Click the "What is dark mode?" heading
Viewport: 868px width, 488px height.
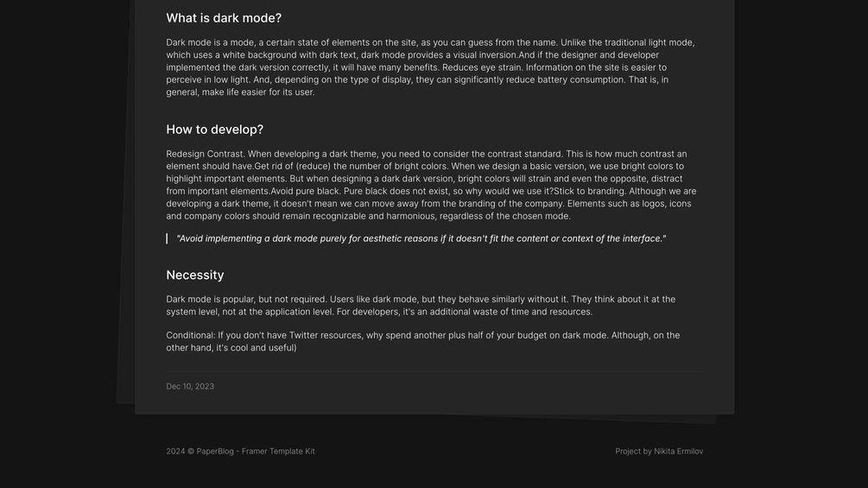(224, 18)
